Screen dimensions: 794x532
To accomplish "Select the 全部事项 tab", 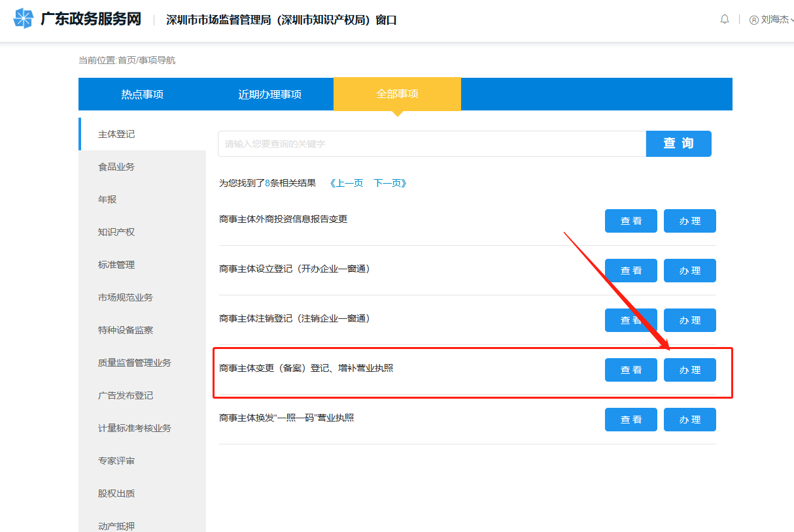I will pos(397,93).
